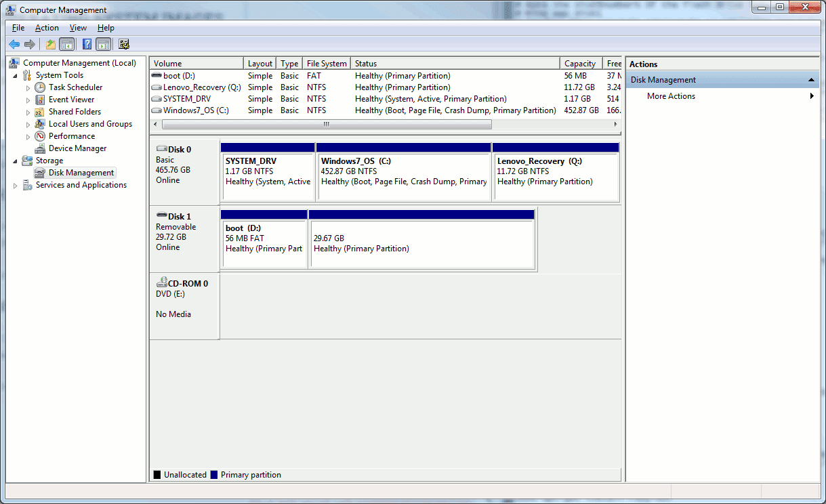Click the last toolbar icon, after Action Pane
Image resolution: width=826 pixels, height=504 pixels.
(x=124, y=45)
